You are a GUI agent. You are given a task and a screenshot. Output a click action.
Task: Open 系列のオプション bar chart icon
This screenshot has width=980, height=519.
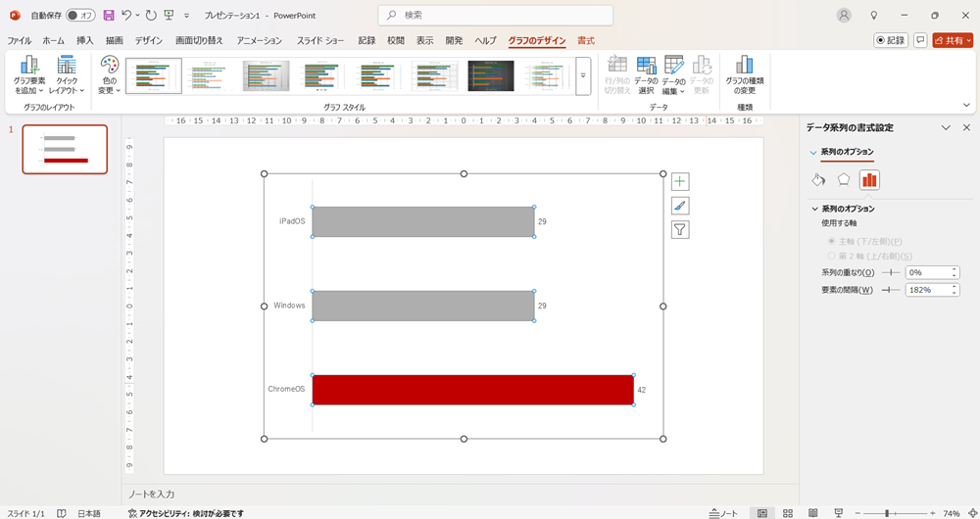[x=869, y=180]
